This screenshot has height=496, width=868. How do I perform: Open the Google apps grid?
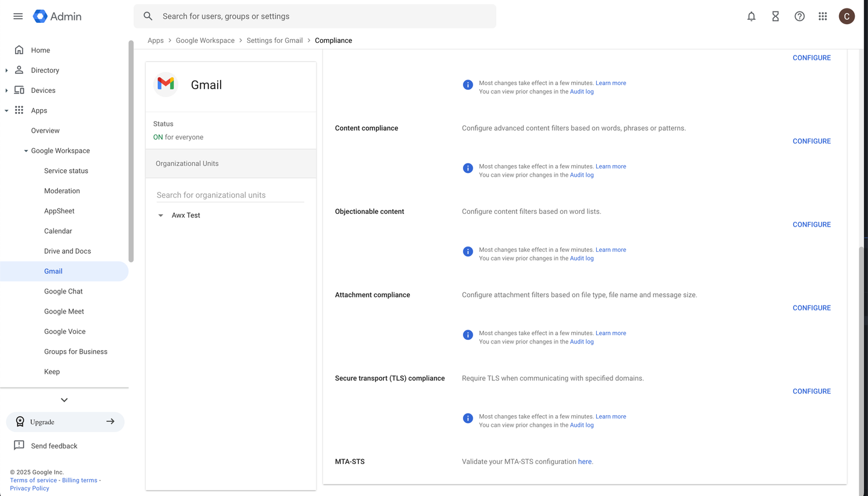pyautogui.click(x=823, y=16)
